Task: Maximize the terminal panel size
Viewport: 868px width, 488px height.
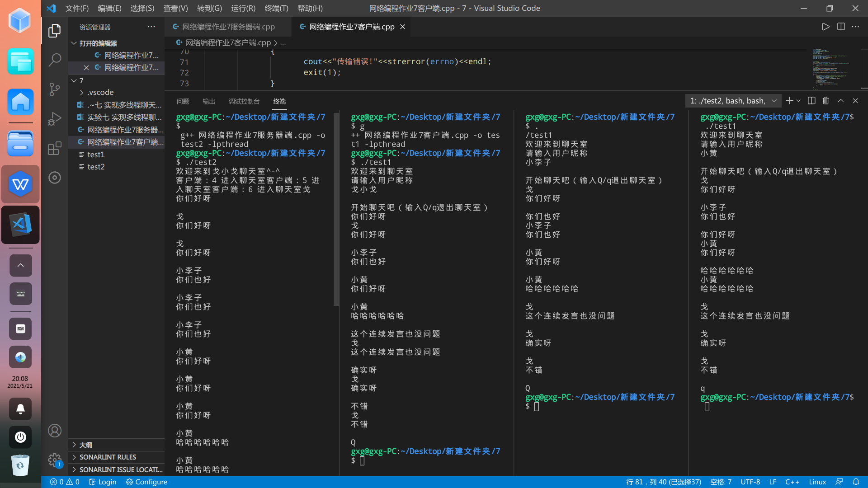Action: point(840,101)
